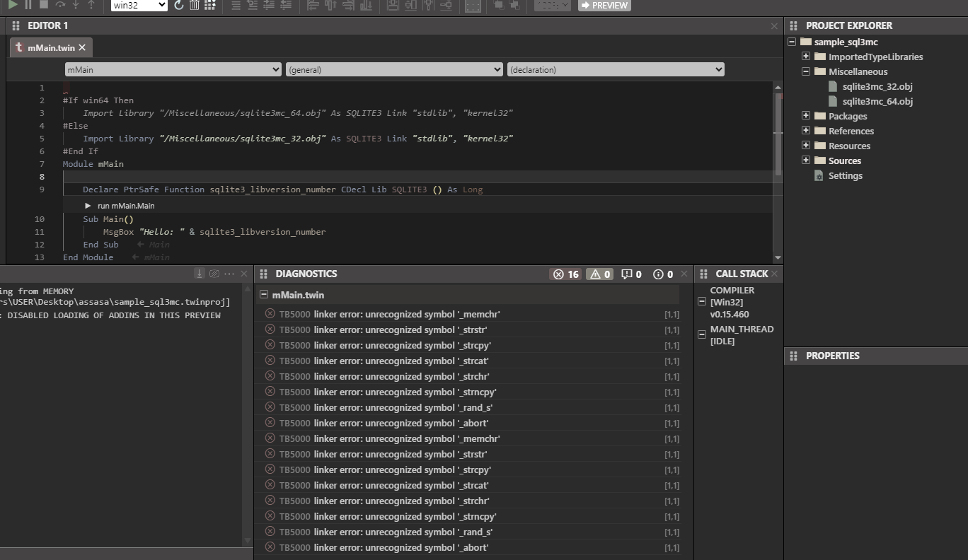Screen dimensions: 968x560
Task: Click the green Start/Run button
Action: [13, 5]
